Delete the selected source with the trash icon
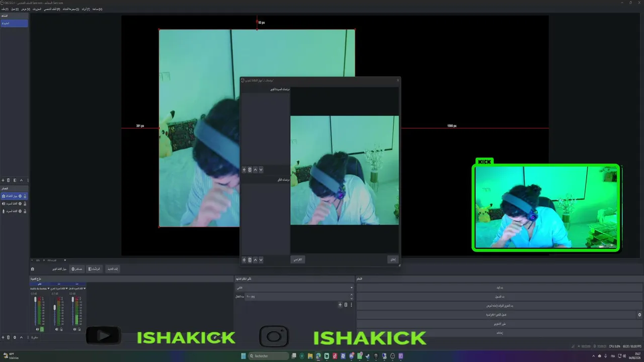The width and height of the screenshot is (644, 362). [x=9, y=337]
